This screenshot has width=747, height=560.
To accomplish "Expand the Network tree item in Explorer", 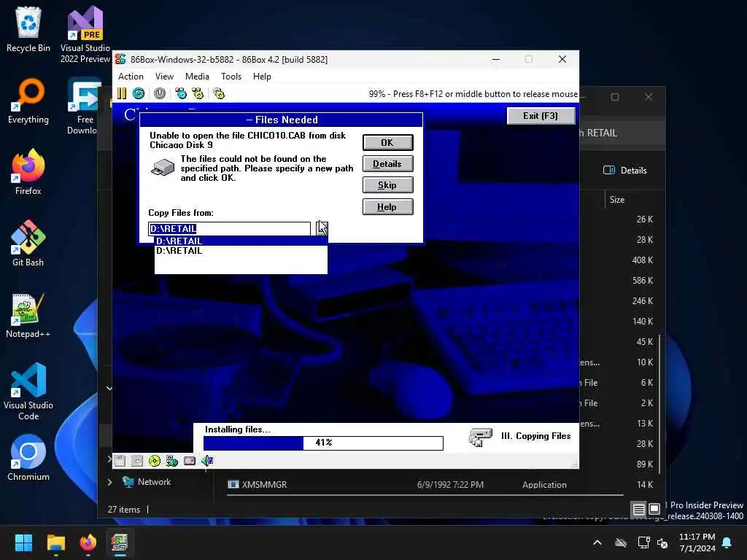I will coord(109,482).
